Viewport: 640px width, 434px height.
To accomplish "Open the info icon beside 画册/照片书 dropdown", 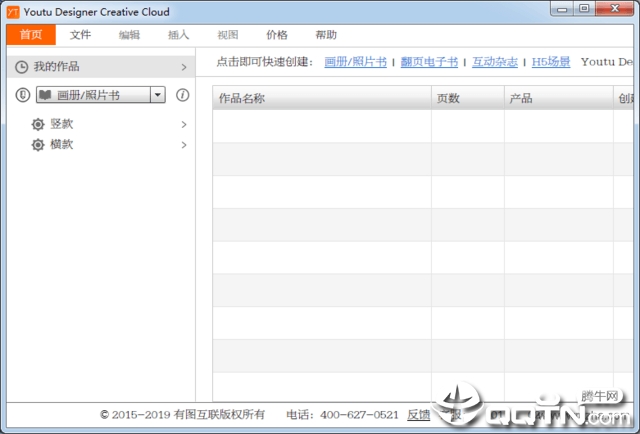I will [182, 95].
